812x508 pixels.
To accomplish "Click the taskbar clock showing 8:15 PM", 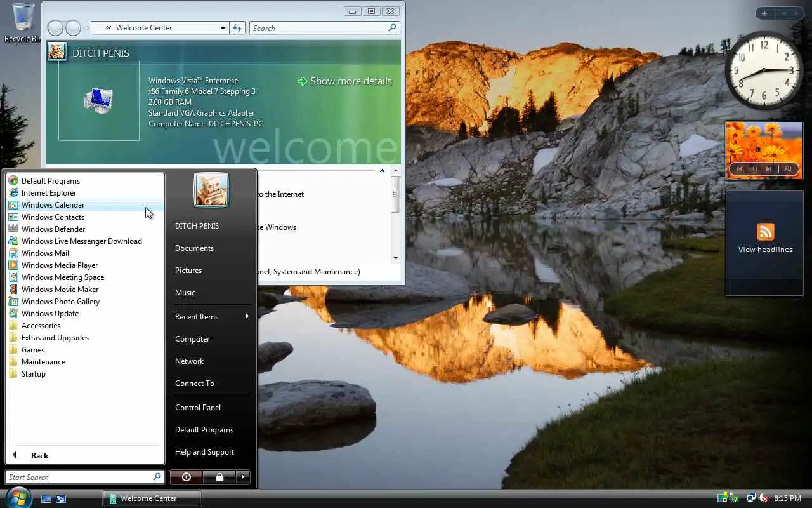I will [x=787, y=498].
